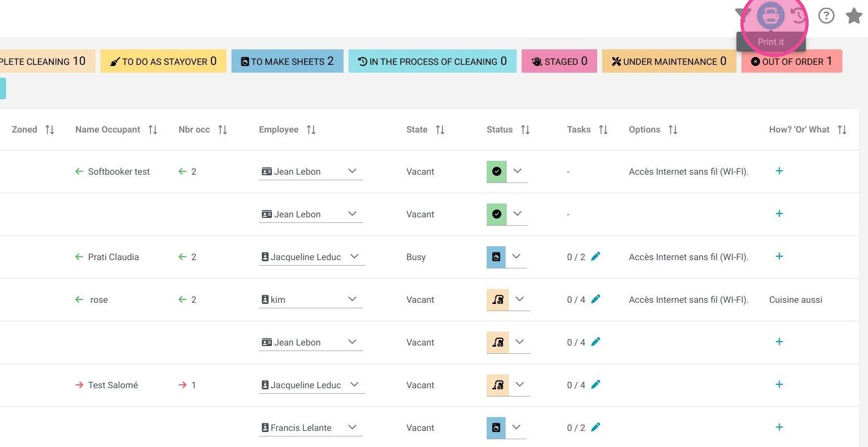Add note plus icon in Francis Lelante row

[779, 427]
